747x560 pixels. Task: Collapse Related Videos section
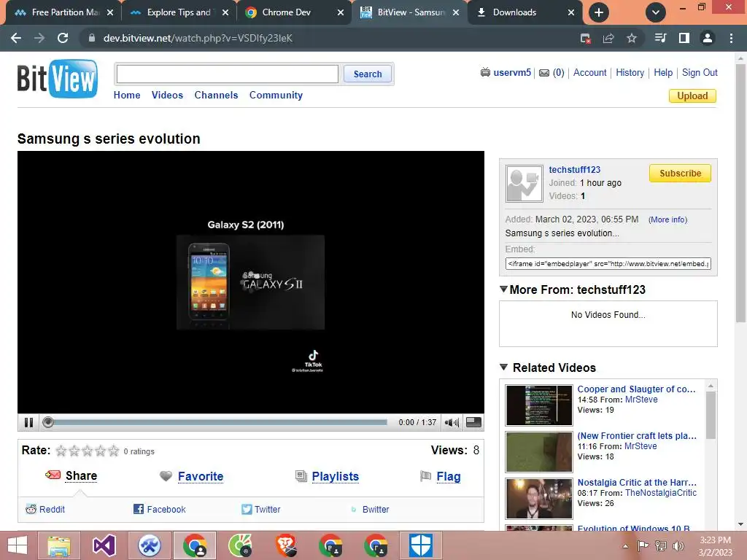tap(503, 367)
